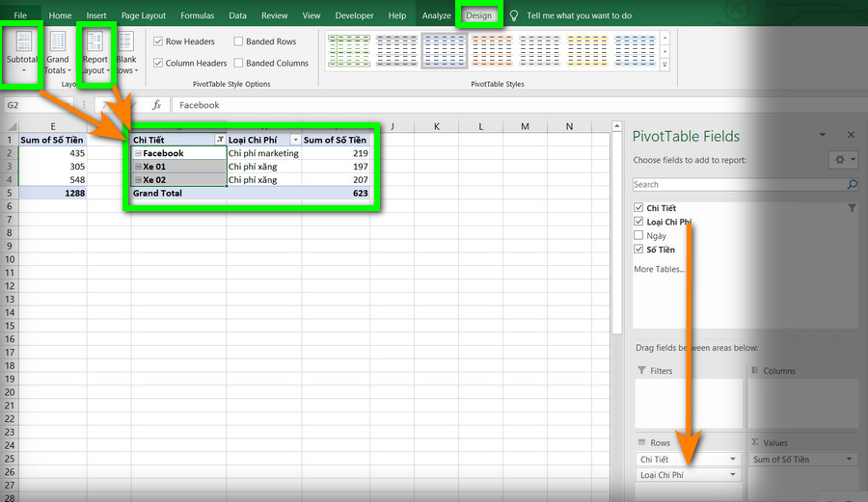Image resolution: width=868 pixels, height=502 pixels.
Task: Toggle the Banded Rows checkbox
Action: point(238,40)
